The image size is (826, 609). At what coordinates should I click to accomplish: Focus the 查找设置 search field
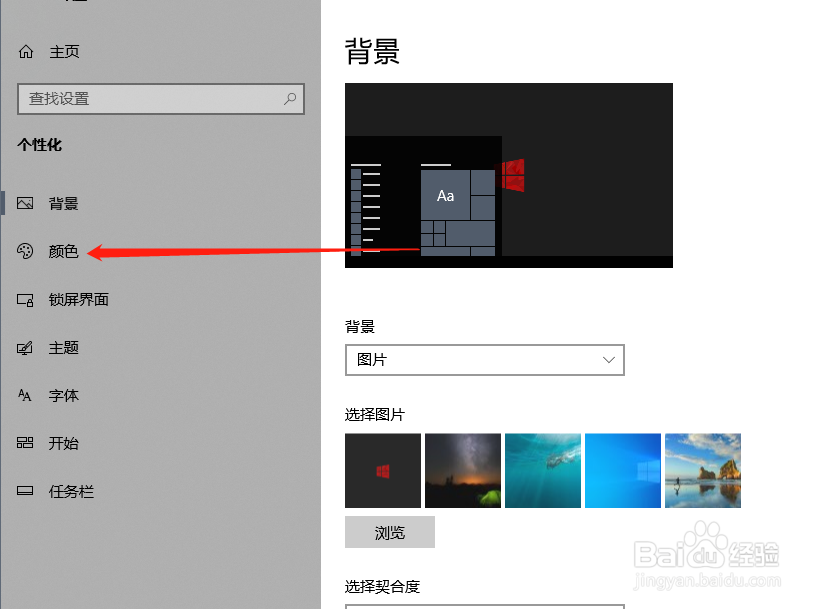[x=161, y=99]
